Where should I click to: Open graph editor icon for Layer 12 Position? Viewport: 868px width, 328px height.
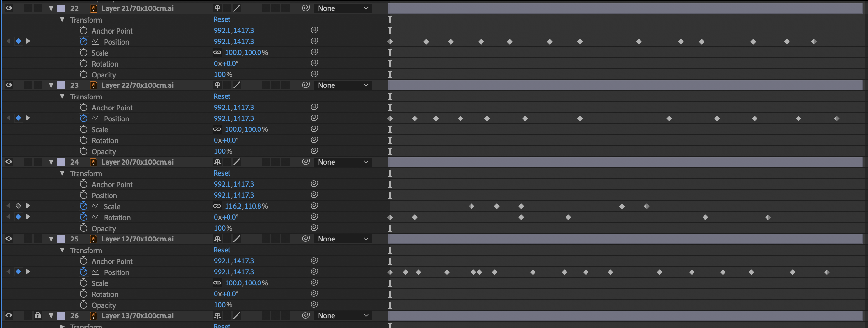(95, 272)
